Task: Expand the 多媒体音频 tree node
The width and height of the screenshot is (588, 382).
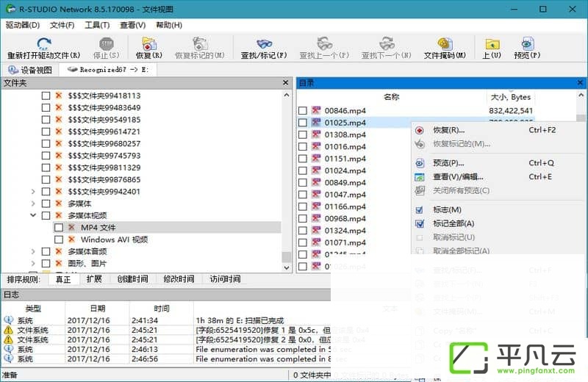Action: pyautogui.click(x=33, y=251)
